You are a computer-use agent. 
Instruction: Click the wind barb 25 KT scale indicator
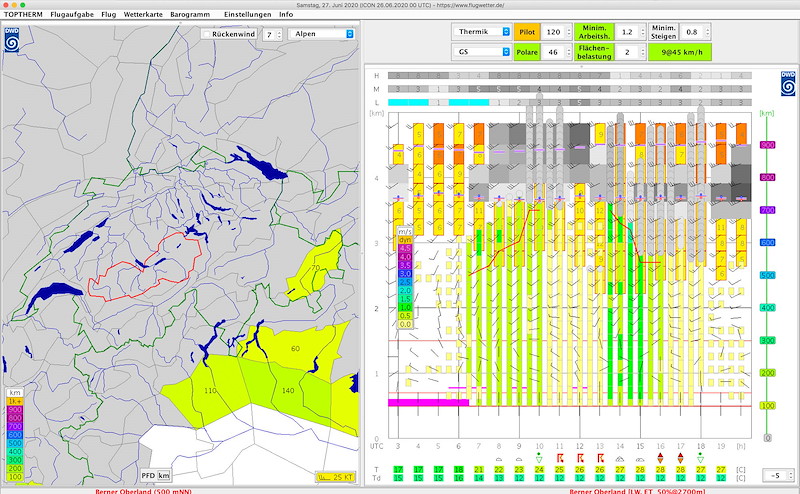(335, 477)
